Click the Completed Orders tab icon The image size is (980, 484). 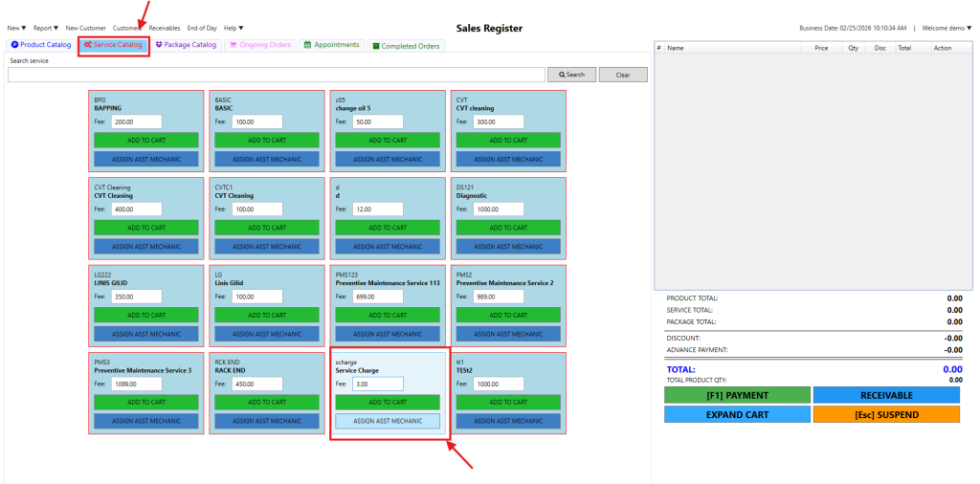[x=376, y=46]
